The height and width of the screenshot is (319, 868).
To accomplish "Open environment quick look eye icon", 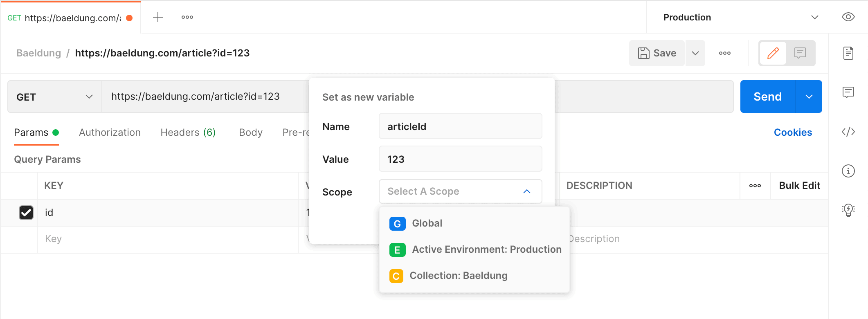I will tap(848, 17).
